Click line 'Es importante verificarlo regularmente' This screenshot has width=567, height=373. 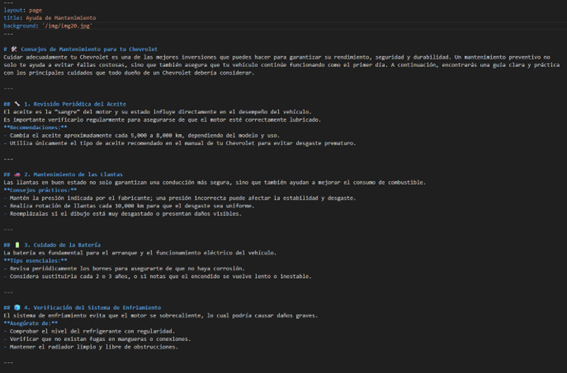pyautogui.click(x=162, y=120)
